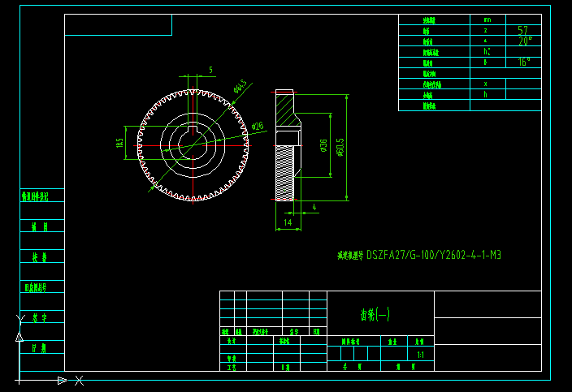572x392 pixels.
Task: Select the φ36 diameter dimension text
Action: tap(323, 144)
